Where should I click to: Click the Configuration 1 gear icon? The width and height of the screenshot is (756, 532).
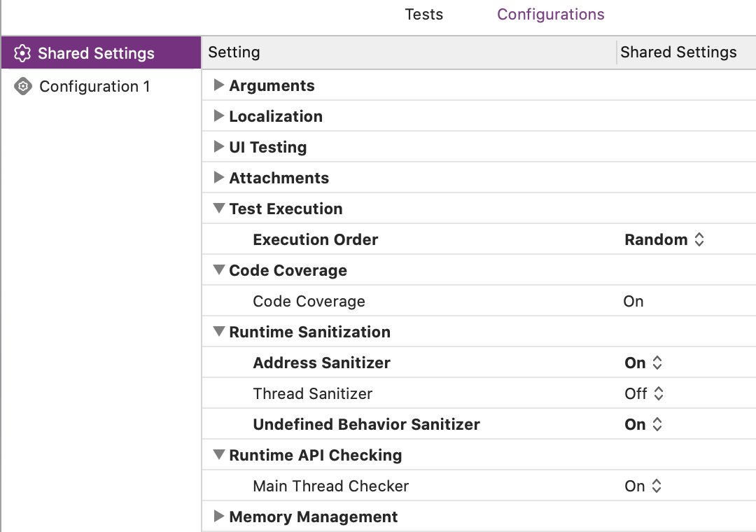click(x=23, y=86)
